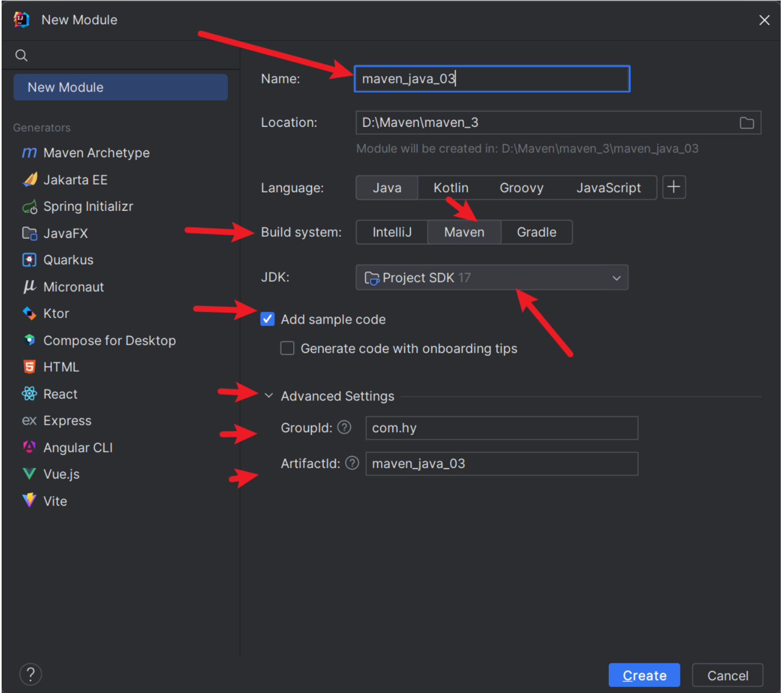Screen dimensions: 784x693
Task: Open the dialog help button
Action: click(x=31, y=675)
